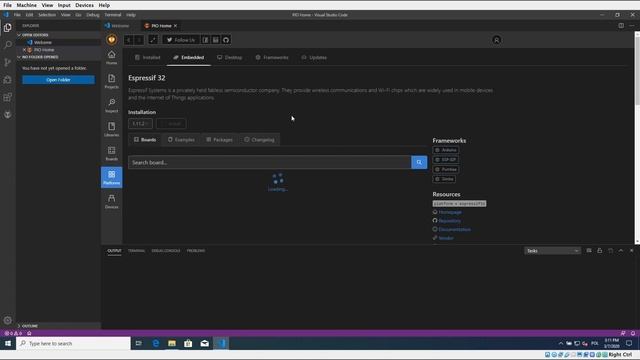Switch to the Updates tab
This screenshot has height=360, width=640.
[x=314, y=58]
